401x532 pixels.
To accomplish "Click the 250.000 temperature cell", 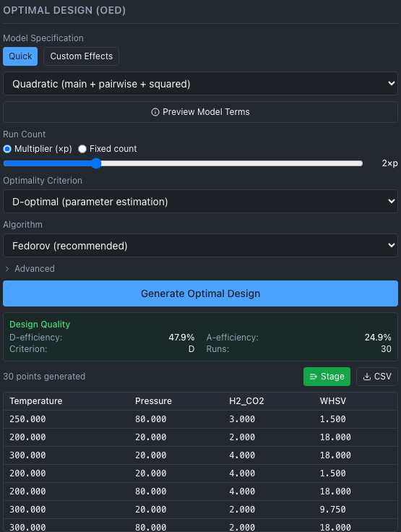I will pos(27,419).
